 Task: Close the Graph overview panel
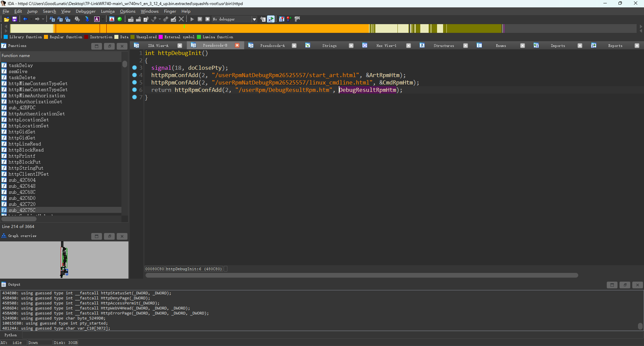[x=122, y=236]
